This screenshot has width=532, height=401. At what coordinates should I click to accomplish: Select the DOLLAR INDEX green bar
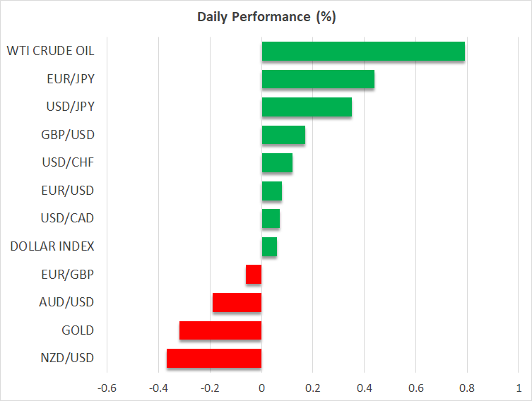tap(269, 246)
